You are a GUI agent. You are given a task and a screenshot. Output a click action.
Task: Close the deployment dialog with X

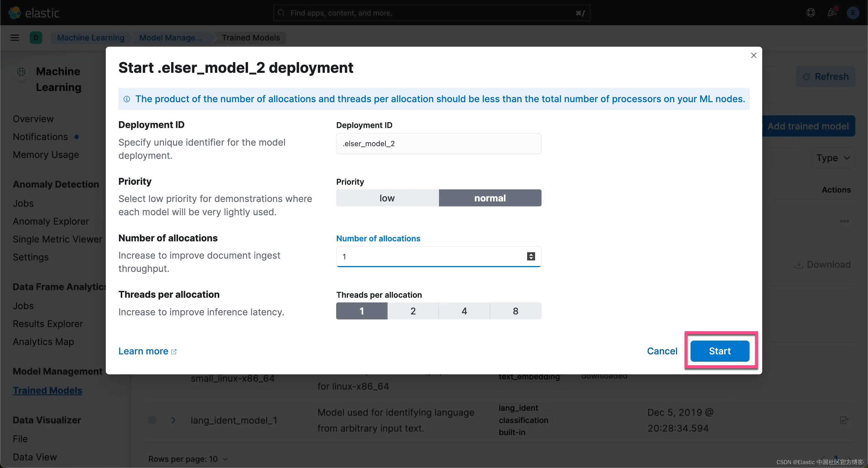(754, 55)
